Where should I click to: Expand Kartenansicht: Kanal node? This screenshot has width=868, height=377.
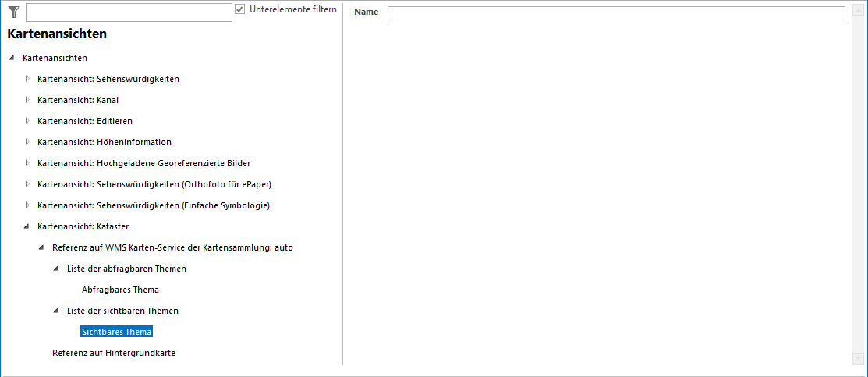pos(27,100)
